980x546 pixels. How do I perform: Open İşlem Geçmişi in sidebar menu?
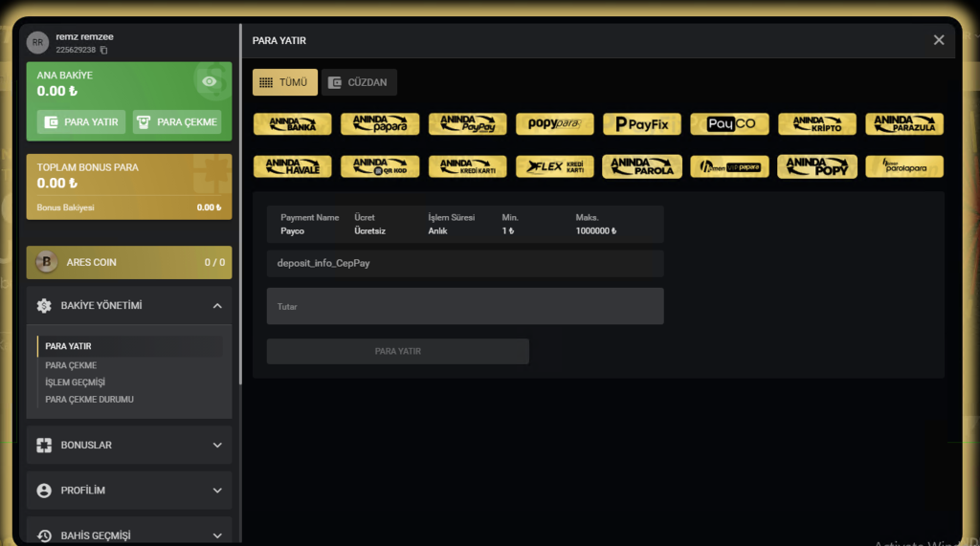75,382
